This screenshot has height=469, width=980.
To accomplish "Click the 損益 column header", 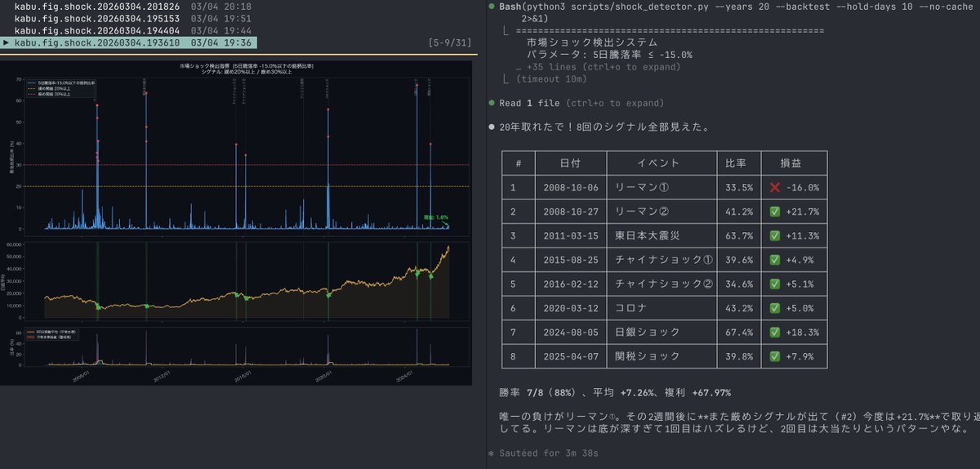I will click(791, 163).
